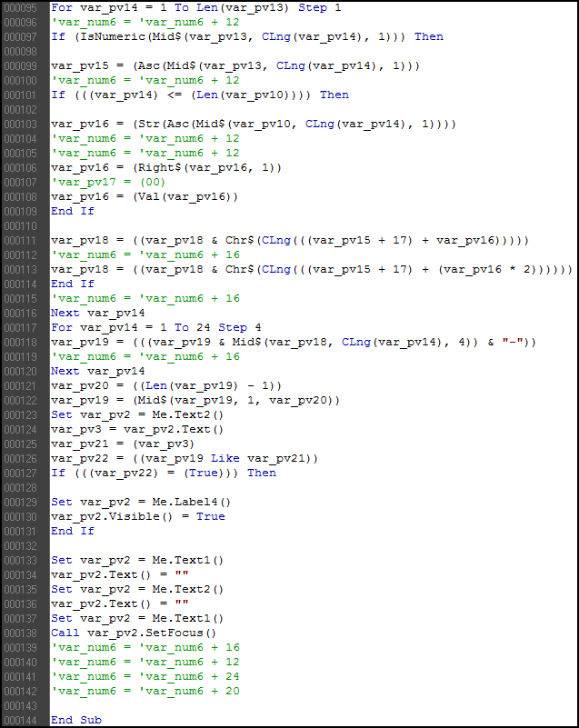Image resolution: width=579 pixels, height=728 pixels.
Task: Click the line 'var_pv19 = (Mid$(var_pv19, 1, var_pv20))'
Action: tap(195, 400)
